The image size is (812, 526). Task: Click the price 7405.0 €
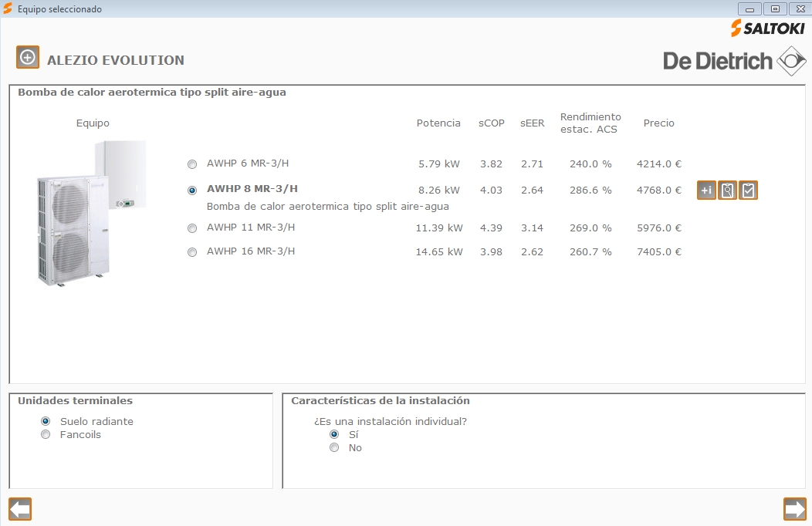click(x=658, y=252)
